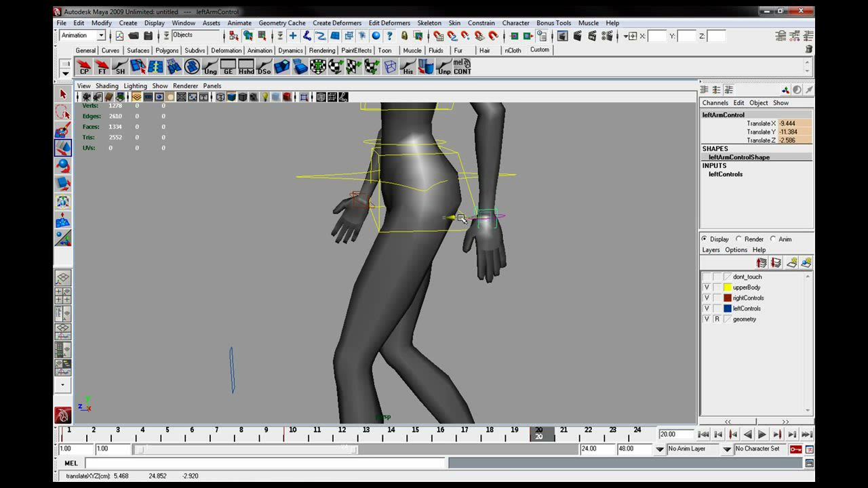Activate the Lasso selection tool
This screenshot has height=488, width=868.
[63, 113]
